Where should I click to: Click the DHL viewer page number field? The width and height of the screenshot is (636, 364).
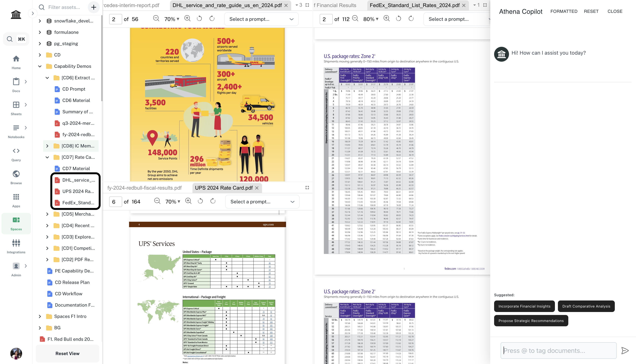click(x=115, y=19)
